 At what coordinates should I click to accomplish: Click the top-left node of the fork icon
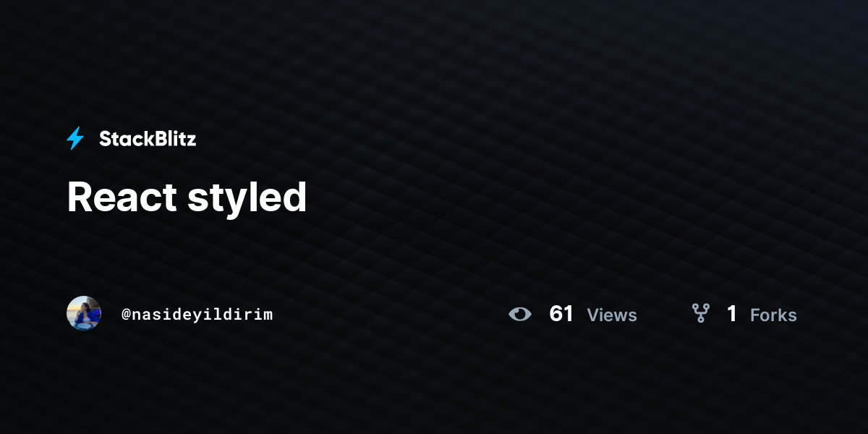pyautogui.click(x=695, y=307)
